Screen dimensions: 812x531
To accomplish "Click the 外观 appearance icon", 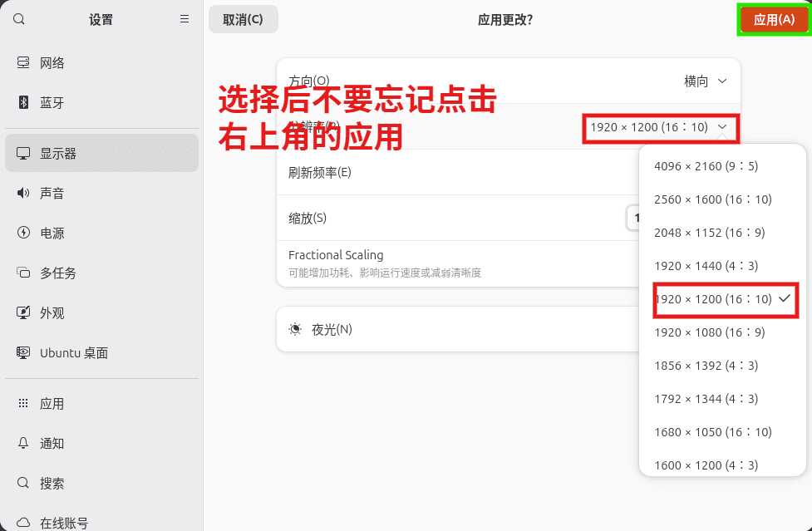I will point(23,312).
